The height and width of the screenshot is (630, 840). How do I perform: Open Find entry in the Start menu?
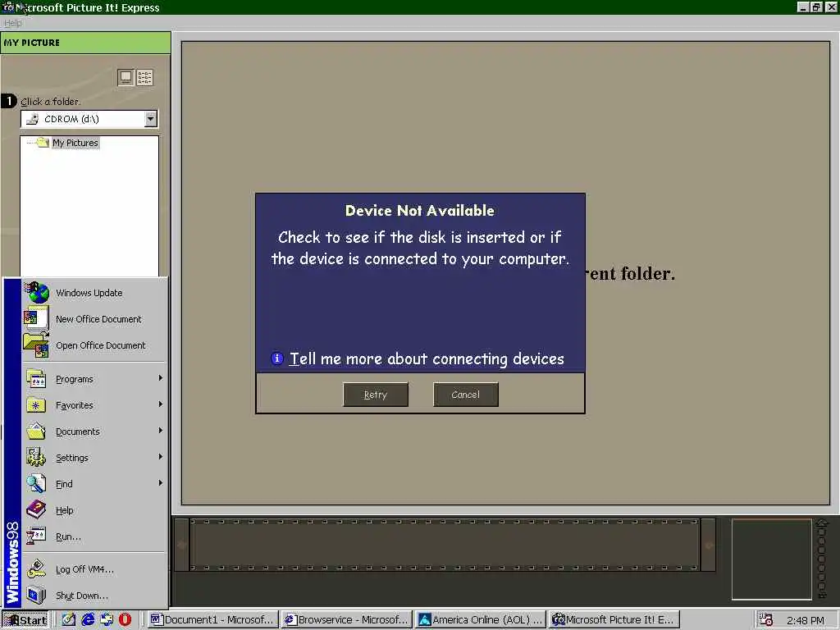click(x=95, y=484)
